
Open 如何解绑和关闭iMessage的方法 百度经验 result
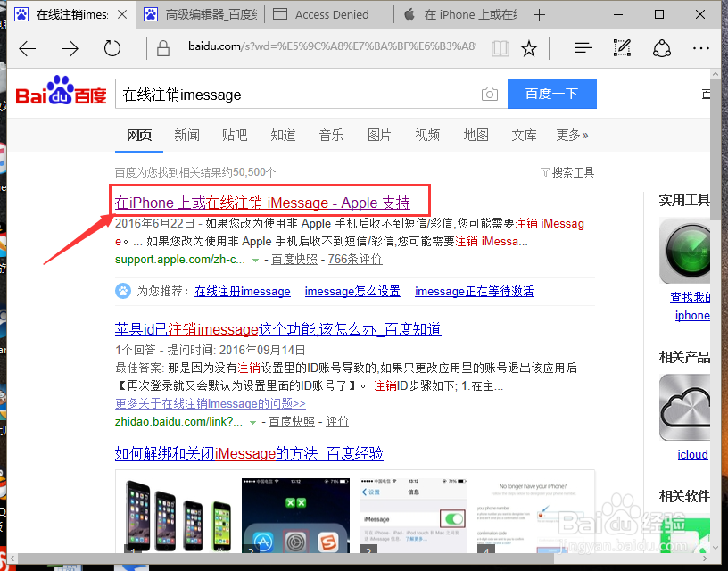pos(249,453)
